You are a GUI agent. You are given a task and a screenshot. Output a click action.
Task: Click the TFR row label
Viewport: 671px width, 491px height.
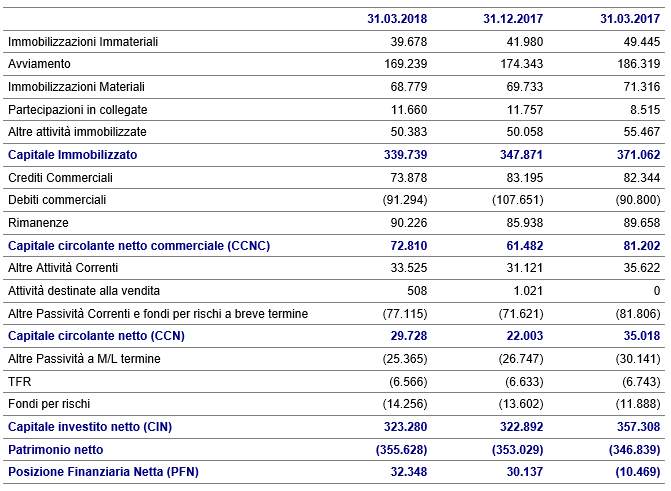[19, 381]
